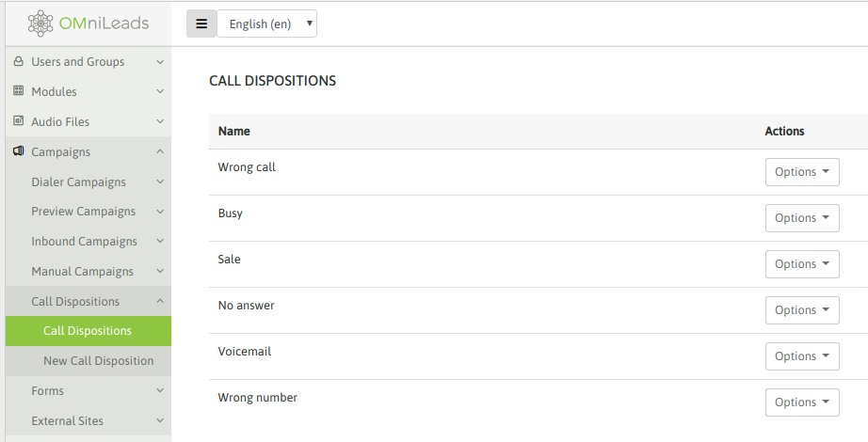Open Options dropdown for Wrong call
The image size is (868, 442).
click(x=802, y=172)
